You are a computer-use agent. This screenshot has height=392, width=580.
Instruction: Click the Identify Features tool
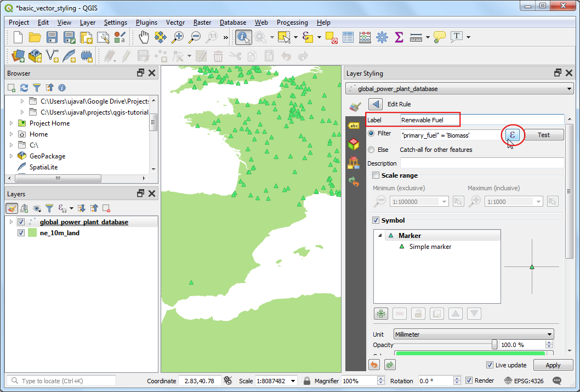pyautogui.click(x=243, y=37)
